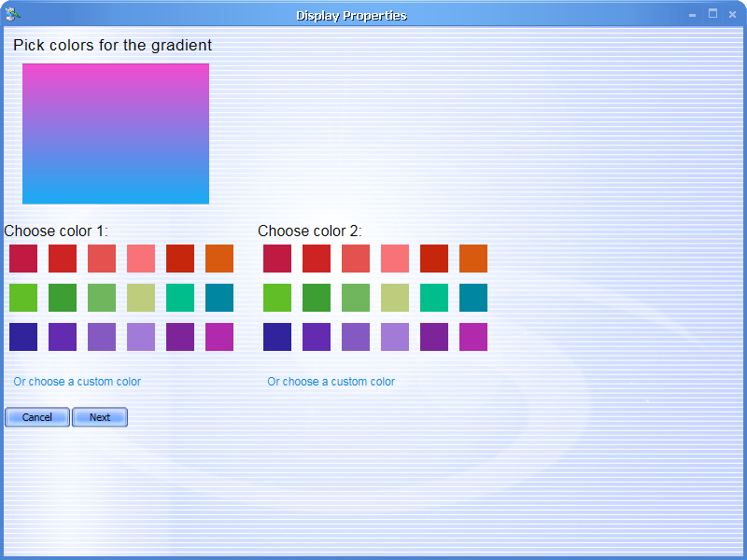Image resolution: width=747 pixels, height=560 pixels.
Task: Pick light lavender swatch for color 2
Action: [395, 337]
